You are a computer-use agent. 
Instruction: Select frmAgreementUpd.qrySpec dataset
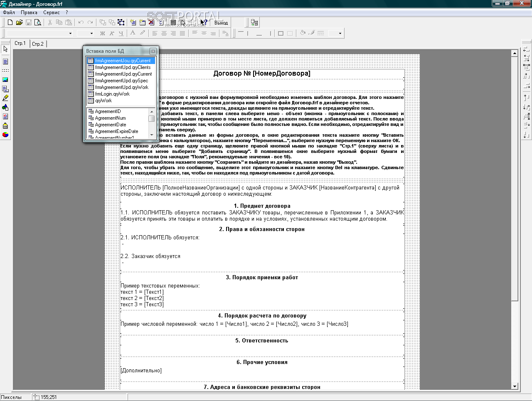[121, 81]
